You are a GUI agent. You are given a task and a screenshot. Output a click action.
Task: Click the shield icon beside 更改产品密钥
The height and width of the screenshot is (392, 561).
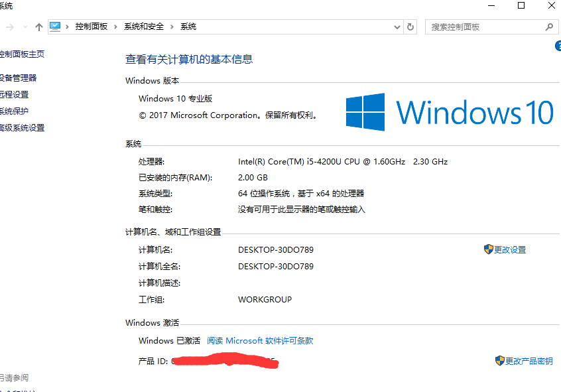pos(500,361)
